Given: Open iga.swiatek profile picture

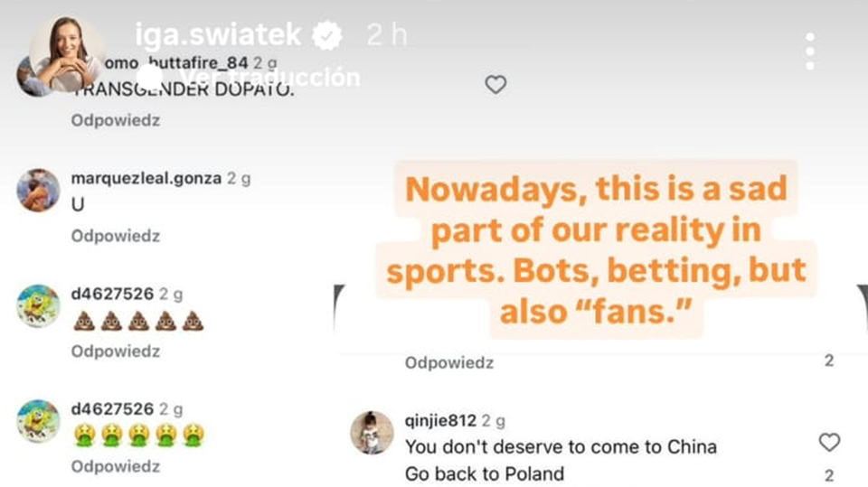Looking at the screenshot, I should tap(66, 50).
